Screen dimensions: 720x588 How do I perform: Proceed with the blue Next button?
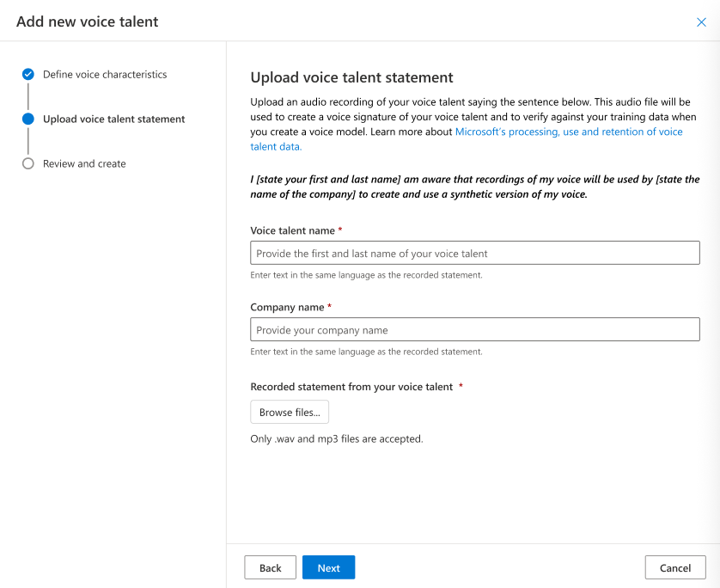(328, 567)
